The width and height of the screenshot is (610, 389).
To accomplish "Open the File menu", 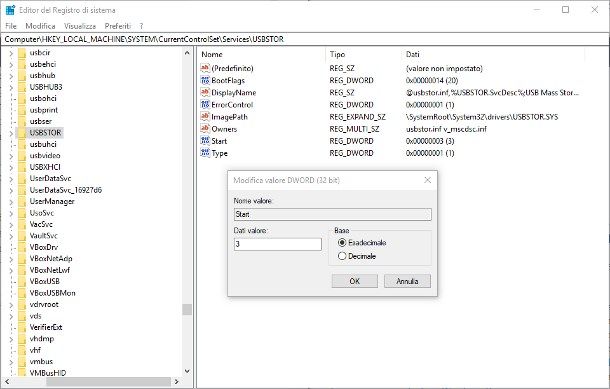I will pyautogui.click(x=11, y=26).
